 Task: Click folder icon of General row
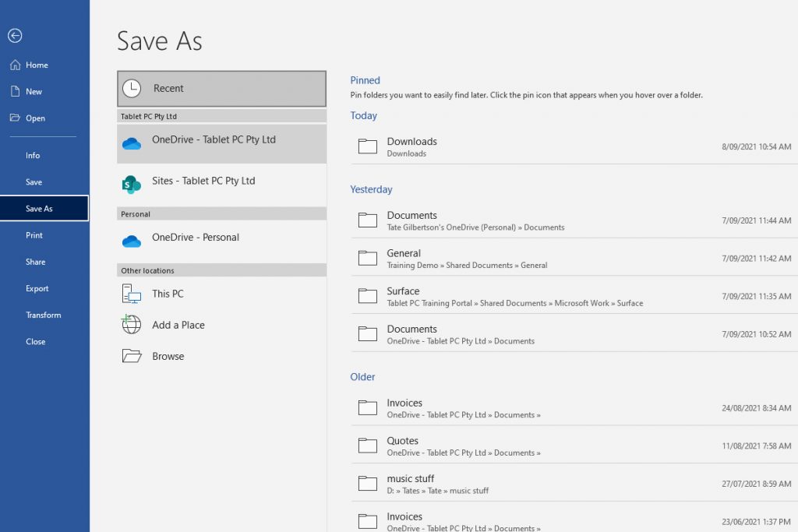[x=368, y=258]
